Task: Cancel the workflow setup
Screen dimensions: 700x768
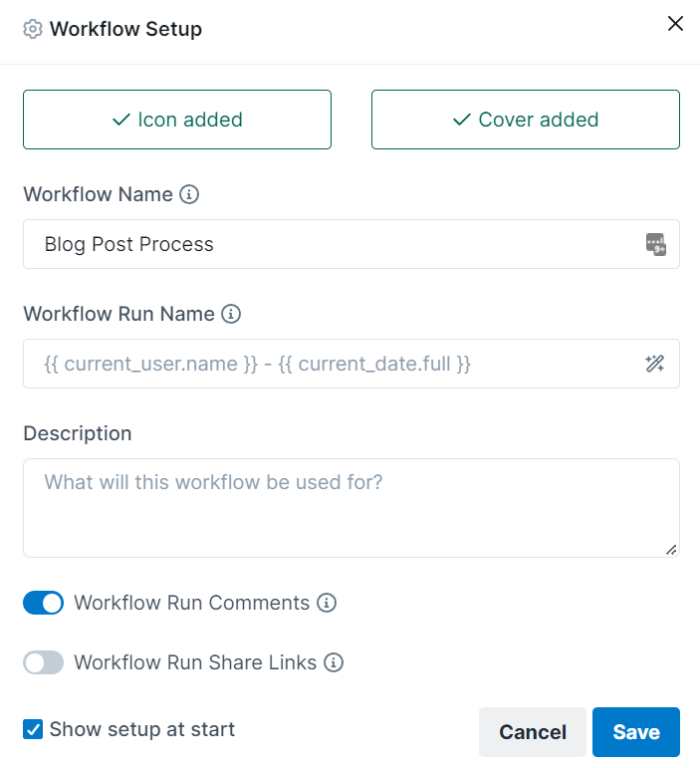Action: pyautogui.click(x=533, y=732)
